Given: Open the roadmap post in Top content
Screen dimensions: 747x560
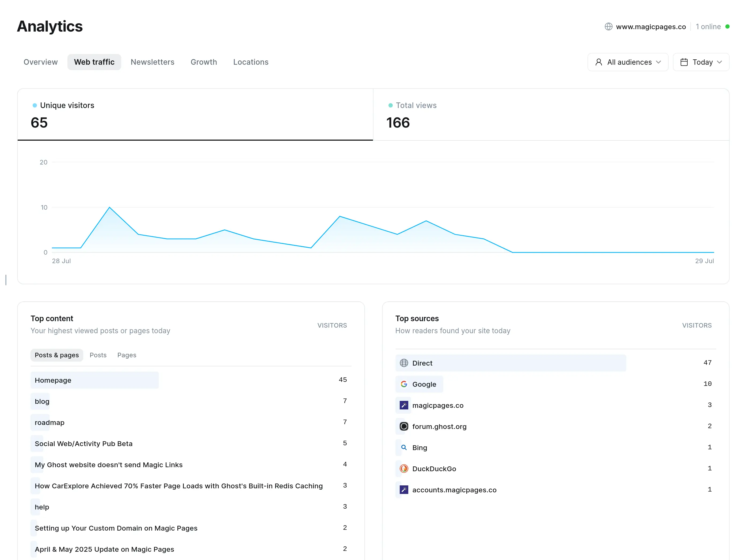Looking at the screenshot, I should point(49,422).
